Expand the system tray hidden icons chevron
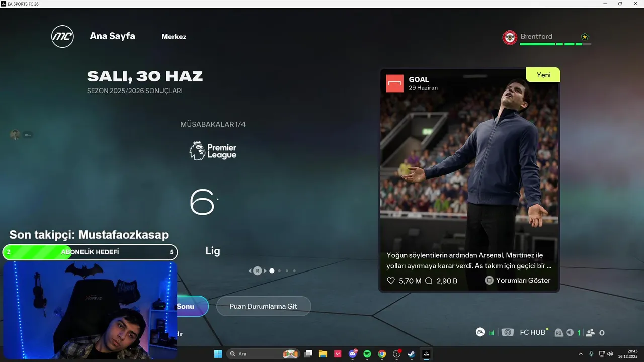This screenshot has width=644, height=362. (581, 354)
